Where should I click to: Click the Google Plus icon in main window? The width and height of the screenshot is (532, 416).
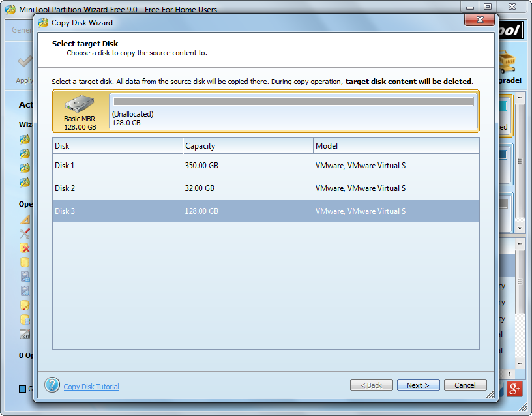tap(514, 389)
